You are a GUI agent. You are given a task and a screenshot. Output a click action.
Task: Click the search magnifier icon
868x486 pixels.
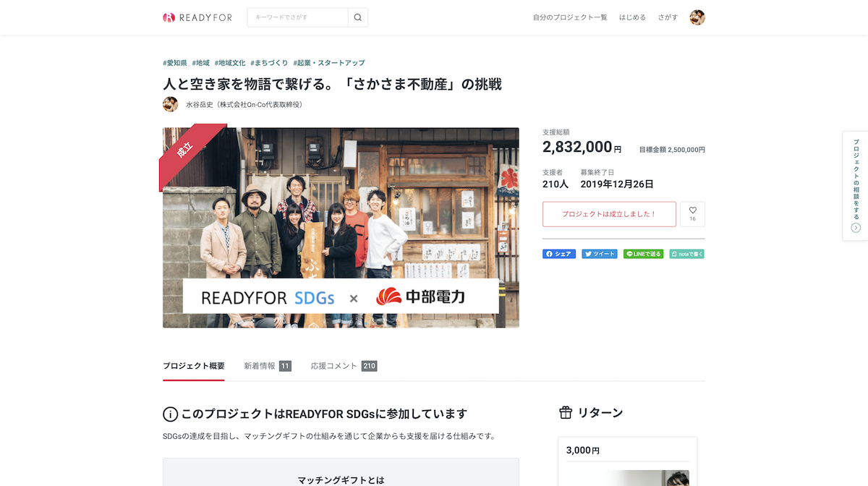tap(357, 17)
